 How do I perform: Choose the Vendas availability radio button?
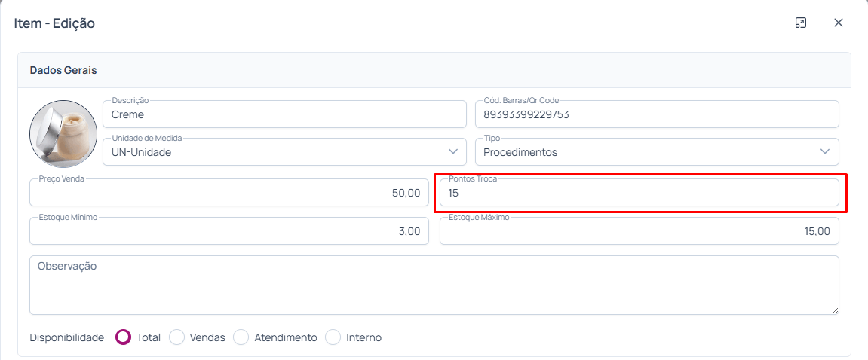coord(176,337)
